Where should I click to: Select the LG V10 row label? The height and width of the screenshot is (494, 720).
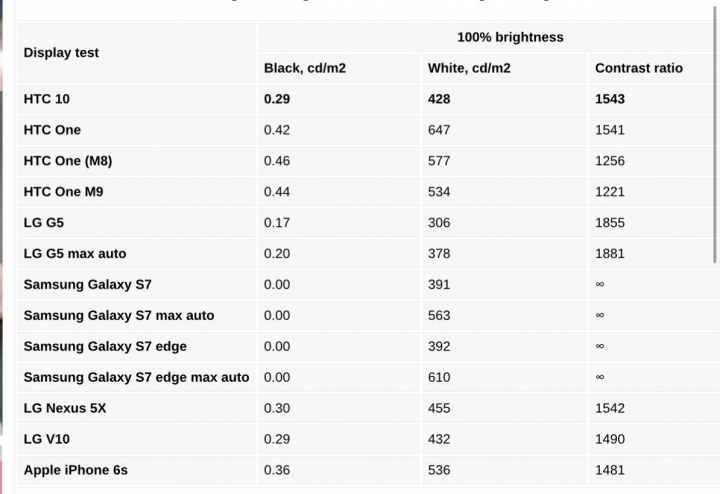pyautogui.click(x=46, y=439)
